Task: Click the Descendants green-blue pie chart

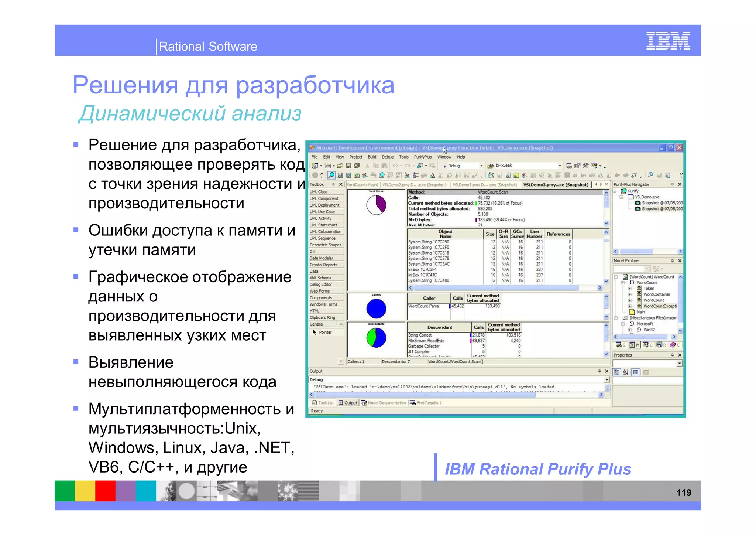Action: [376, 338]
